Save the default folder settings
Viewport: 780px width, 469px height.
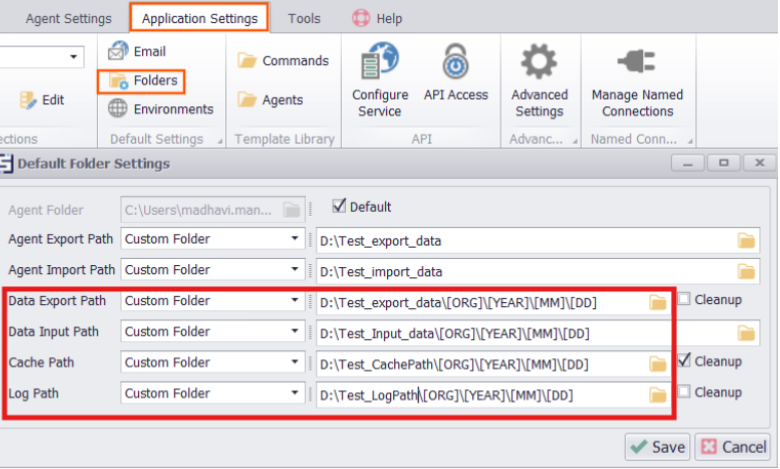click(x=657, y=447)
